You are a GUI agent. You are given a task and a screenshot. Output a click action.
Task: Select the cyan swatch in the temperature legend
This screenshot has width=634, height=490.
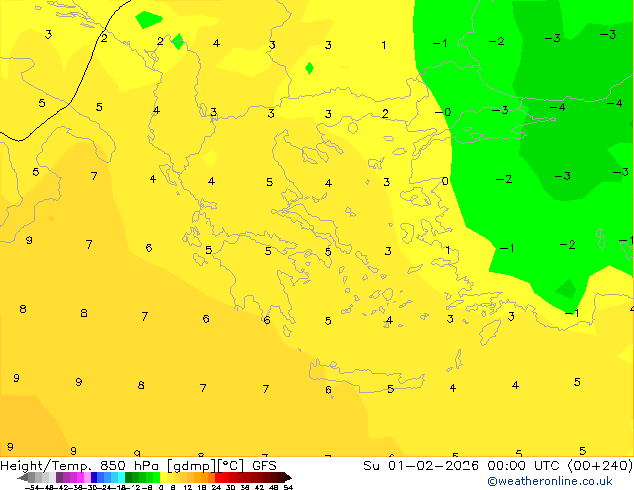pyautogui.click(x=121, y=477)
